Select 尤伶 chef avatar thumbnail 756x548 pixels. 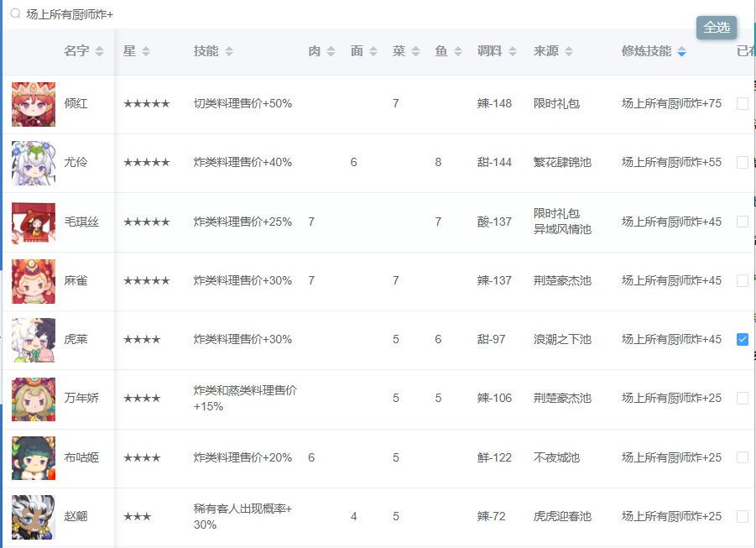tap(34, 163)
